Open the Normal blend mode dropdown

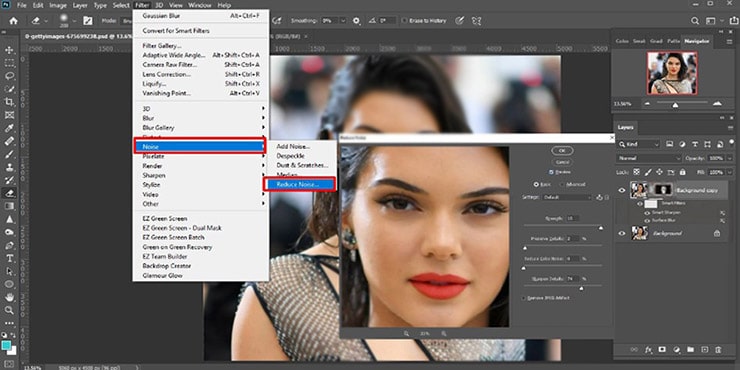pos(649,158)
